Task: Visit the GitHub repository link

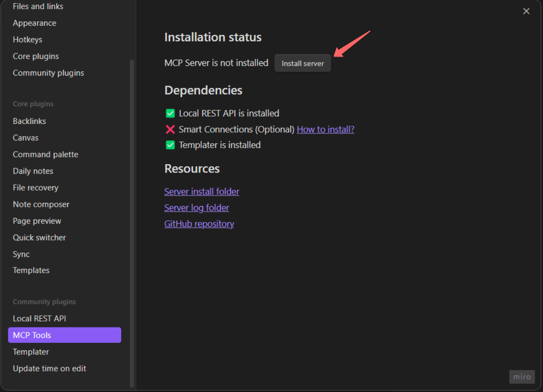Action: pos(199,224)
